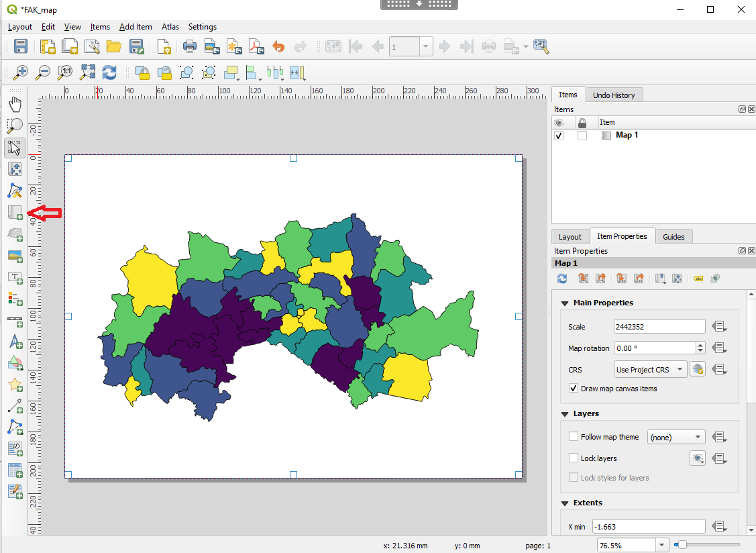
Task: Collapse the Layers section
Action: pyautogui.click(x=565, y=414)
